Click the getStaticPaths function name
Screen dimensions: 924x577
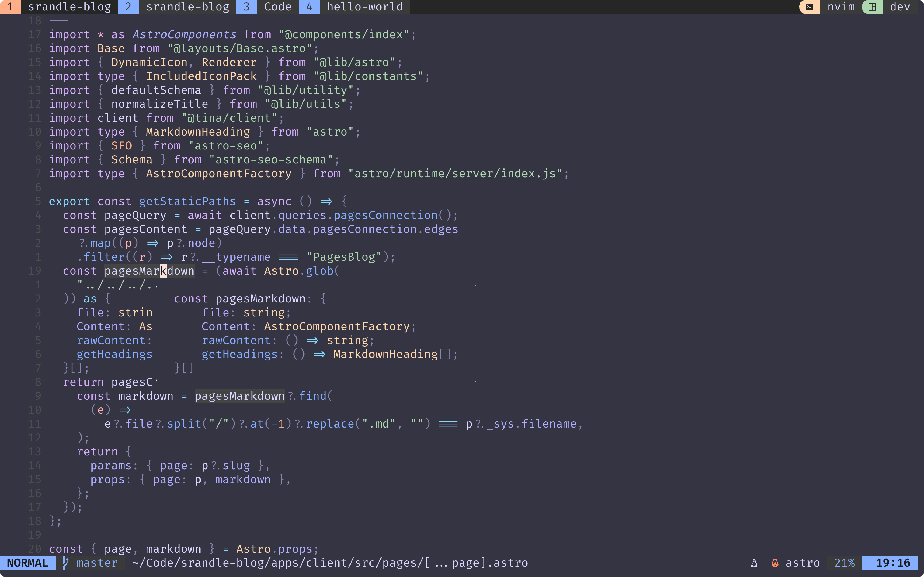[x=187, y=201]
